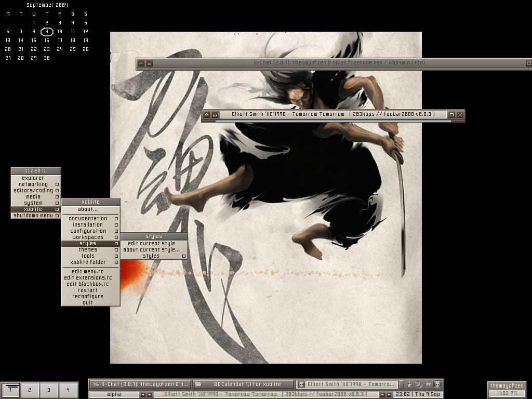Activate the Elliott Smith task button in the taskbar
Image resolution: width=532 pixels, height=399 pixels.
346,384
